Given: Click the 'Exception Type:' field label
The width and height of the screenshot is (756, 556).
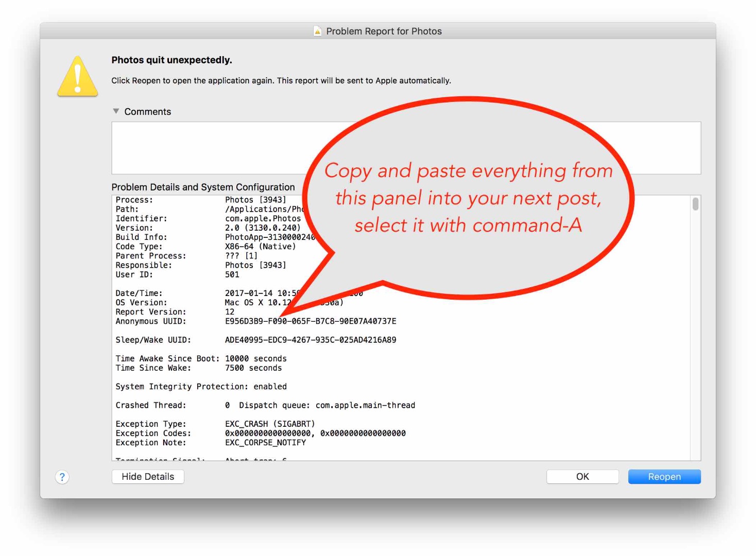Looking at the screenshot, I should (x=150, y=424).
